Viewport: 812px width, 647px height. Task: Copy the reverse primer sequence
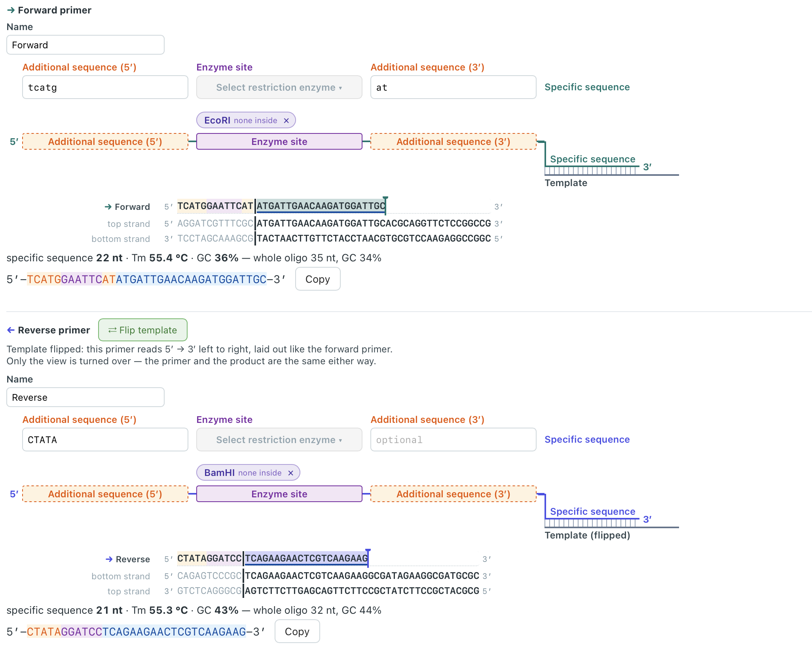pos(297,632)
